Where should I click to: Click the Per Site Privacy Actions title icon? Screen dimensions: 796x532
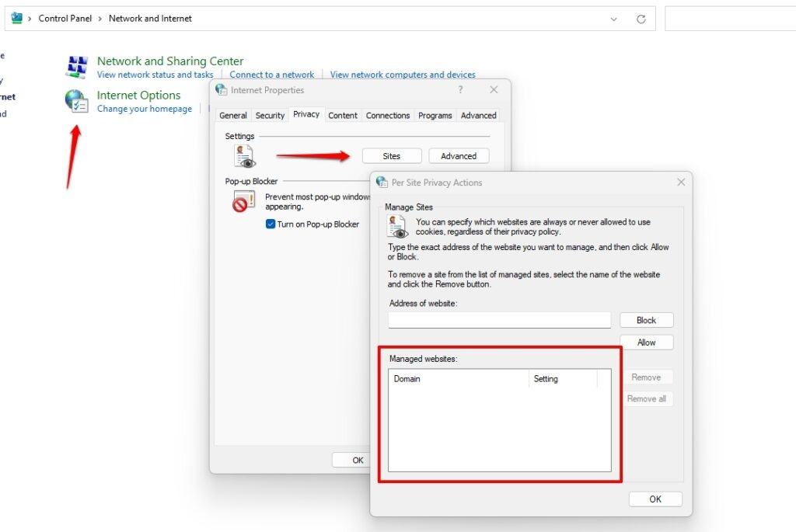382,182
